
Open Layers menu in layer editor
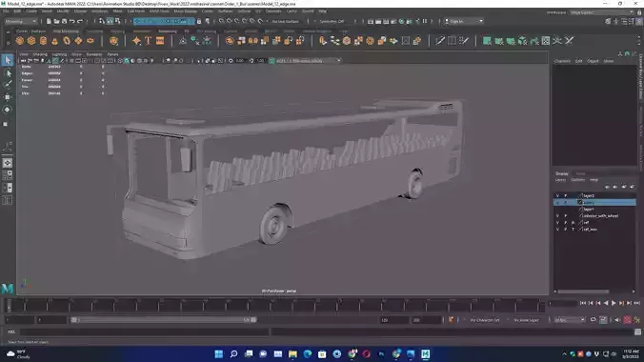(x=560, y=180)
